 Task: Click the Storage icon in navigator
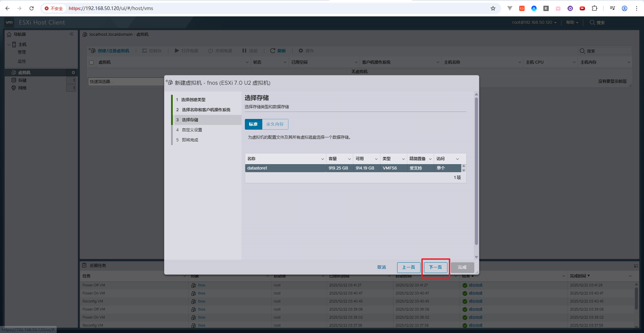(x=14, y=80)
